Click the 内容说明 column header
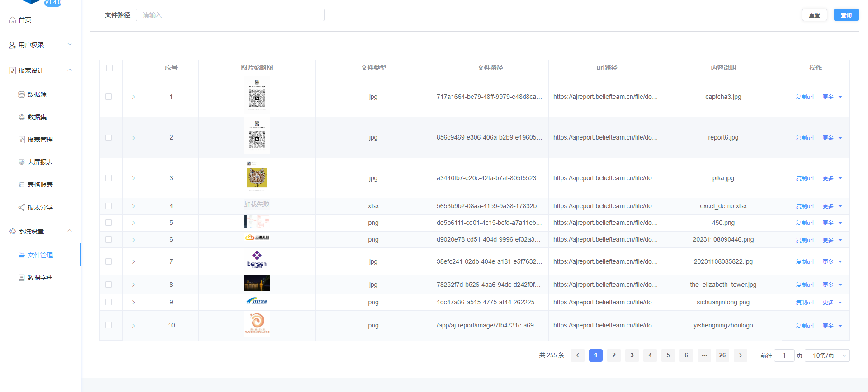Screen dimensions: 868x392 723,68
